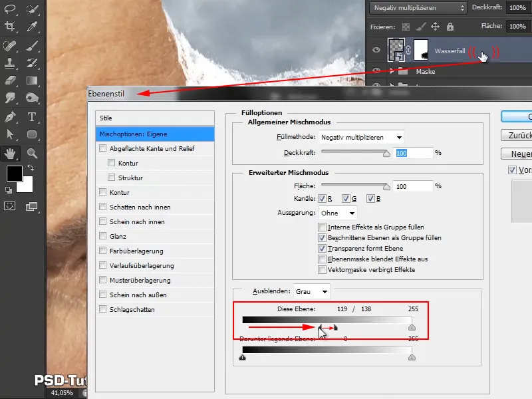The width and height of the screenshot is (532, 399).
Task: Uncheck Transparenz formt Ebene
Action: click(322, 248)
